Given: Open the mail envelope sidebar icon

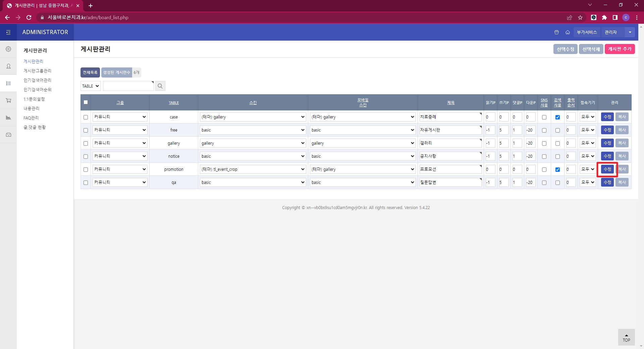Looking at the screenshot, I should coord(8,135).
